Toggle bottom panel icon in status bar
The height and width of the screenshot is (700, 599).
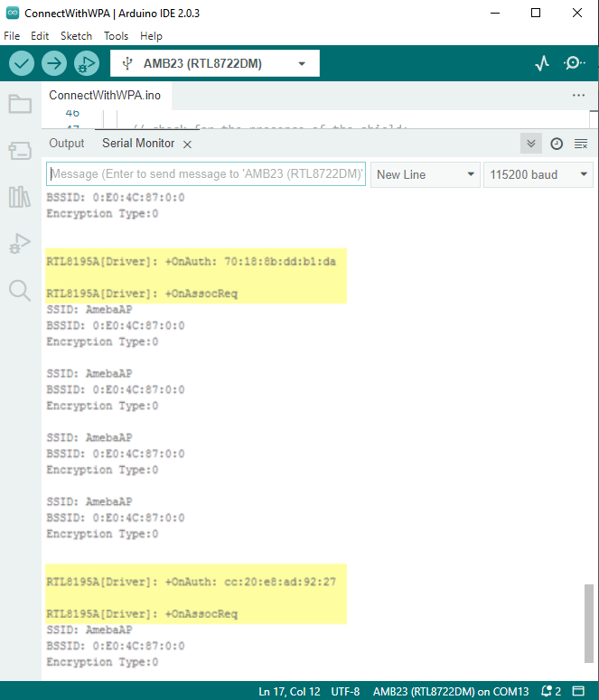pos(579,691)
